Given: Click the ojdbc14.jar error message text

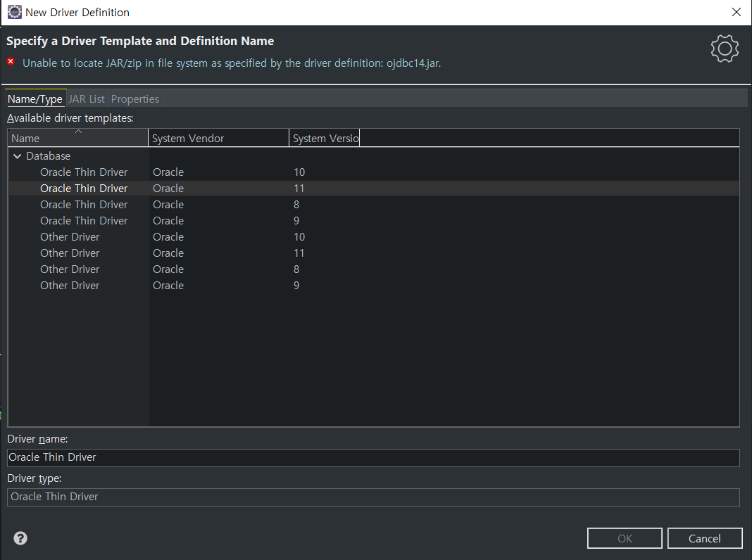Looking at the screenshot, I should [x=232, y=63].
